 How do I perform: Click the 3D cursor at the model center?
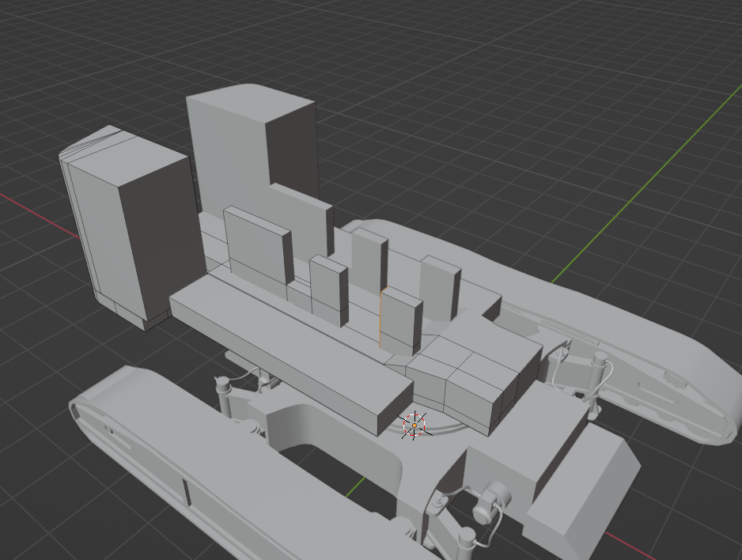pos(415,426)
